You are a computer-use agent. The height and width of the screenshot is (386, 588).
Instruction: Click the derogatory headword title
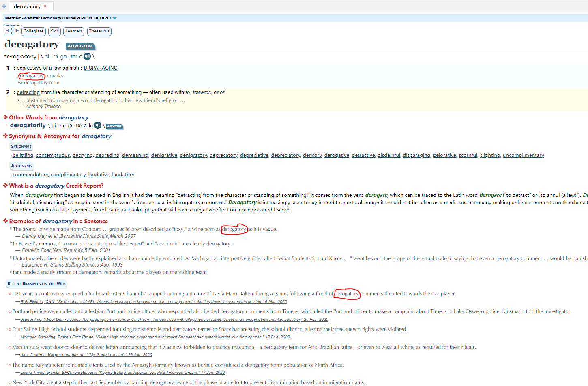[x=32, y=44]
